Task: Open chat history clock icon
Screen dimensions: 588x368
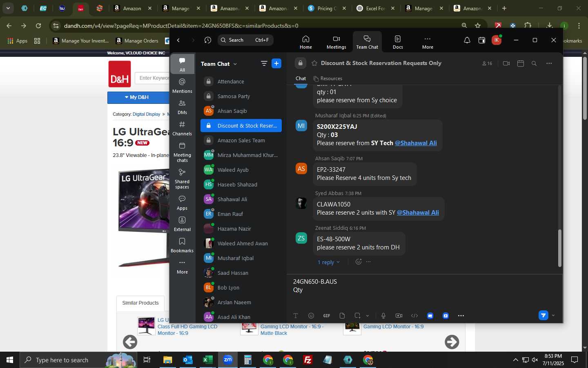Action: coord(208,40)
